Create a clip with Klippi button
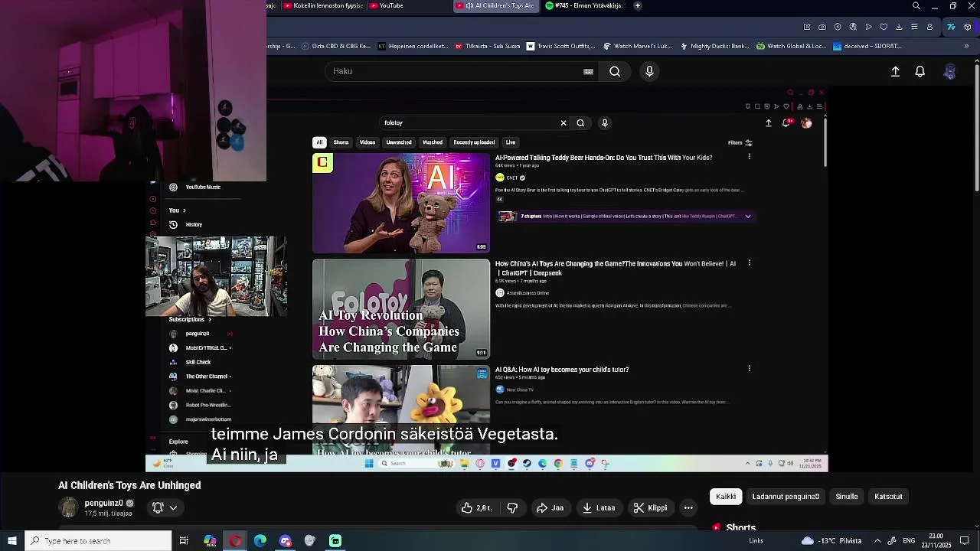Screen dimensions: 980x551 click(x=650, y=507)
